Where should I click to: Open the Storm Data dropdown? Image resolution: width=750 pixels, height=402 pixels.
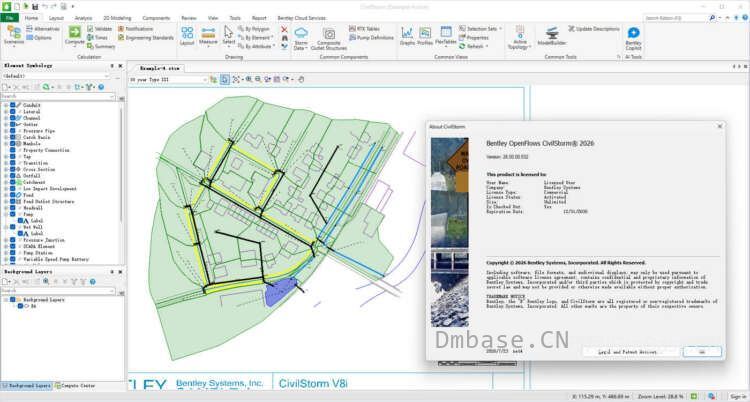point(301,38)
